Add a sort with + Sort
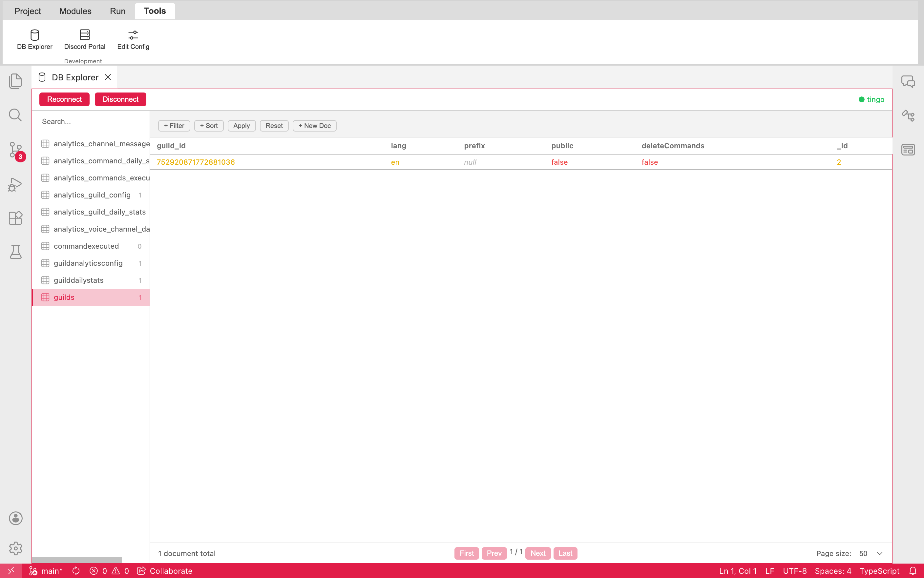This screenshot has width=924, height=578. (209, 125)
